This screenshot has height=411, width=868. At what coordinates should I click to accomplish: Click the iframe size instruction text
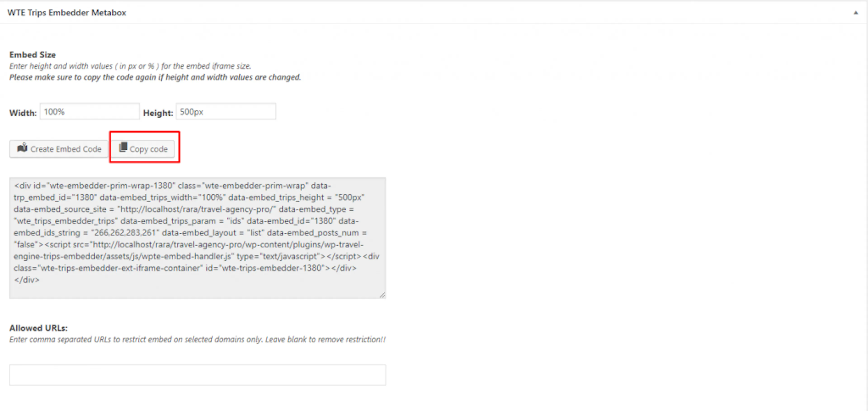click(130, 66)
